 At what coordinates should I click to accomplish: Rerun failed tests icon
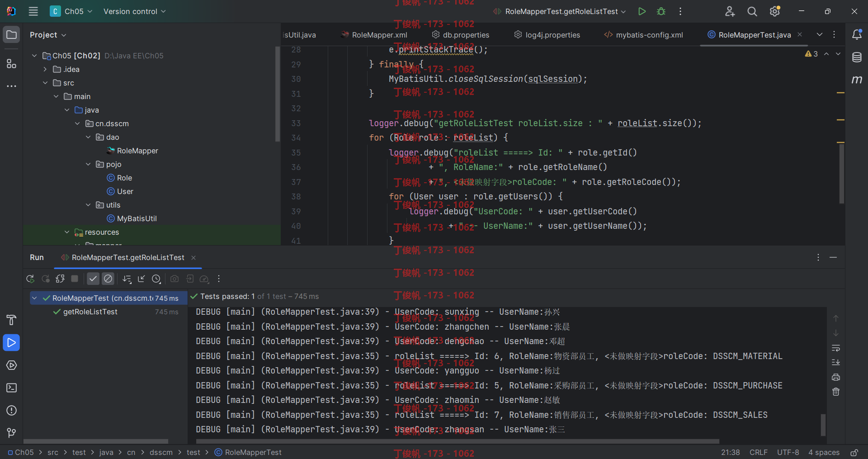(x=46, y=279)
